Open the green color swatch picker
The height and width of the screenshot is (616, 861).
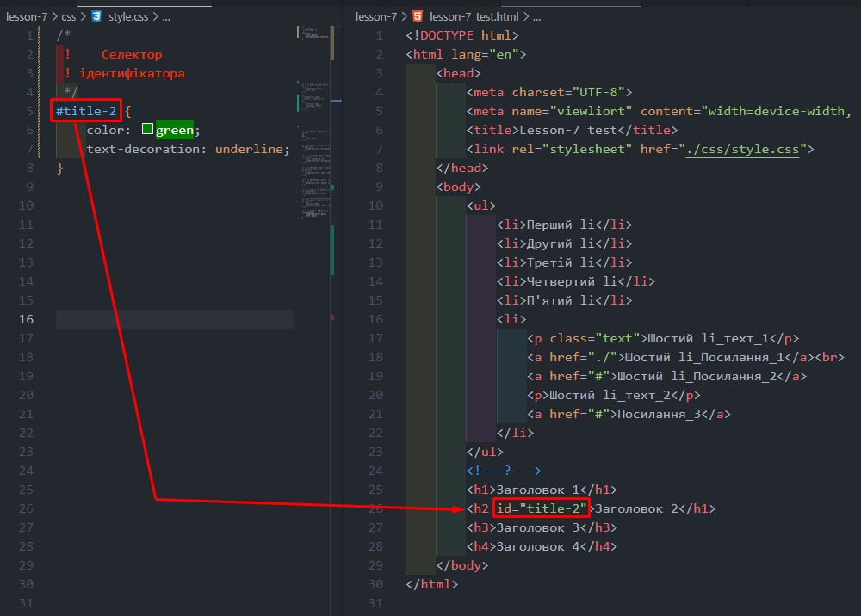[x=147, y=129]
